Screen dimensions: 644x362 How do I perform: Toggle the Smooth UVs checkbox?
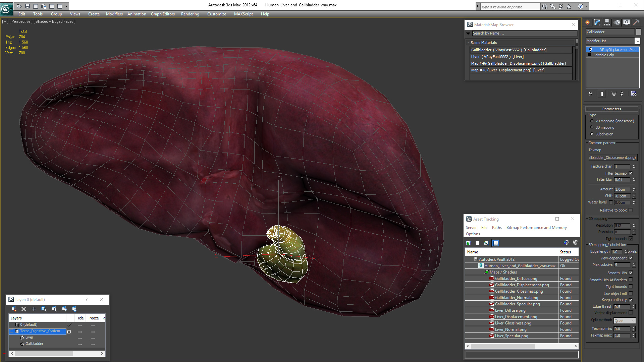pos(631,273)
